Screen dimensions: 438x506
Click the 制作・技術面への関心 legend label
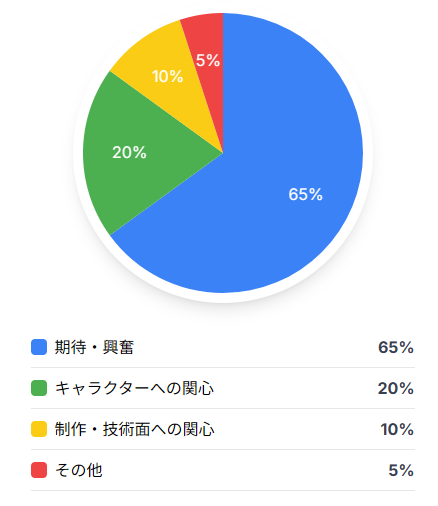134,429
